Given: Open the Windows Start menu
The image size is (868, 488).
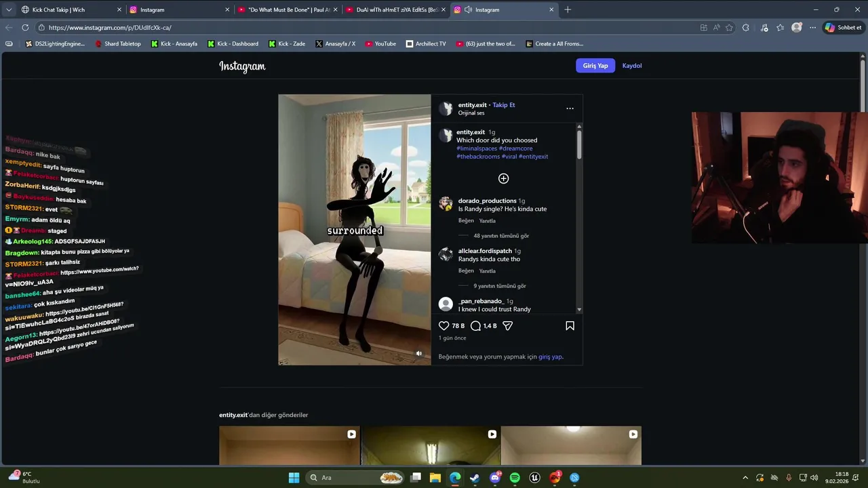Looking at the screenshot, I should pos(294,478).
